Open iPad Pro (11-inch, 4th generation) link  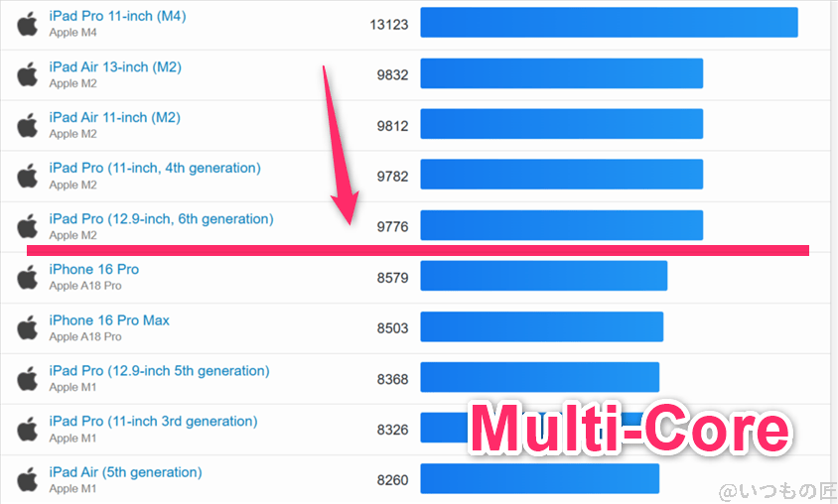pos(155,168)
